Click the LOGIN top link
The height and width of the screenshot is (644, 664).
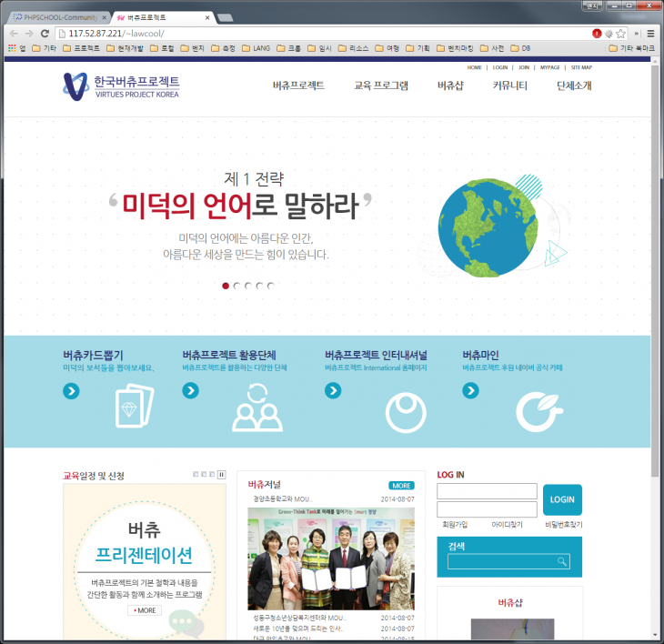500,67
